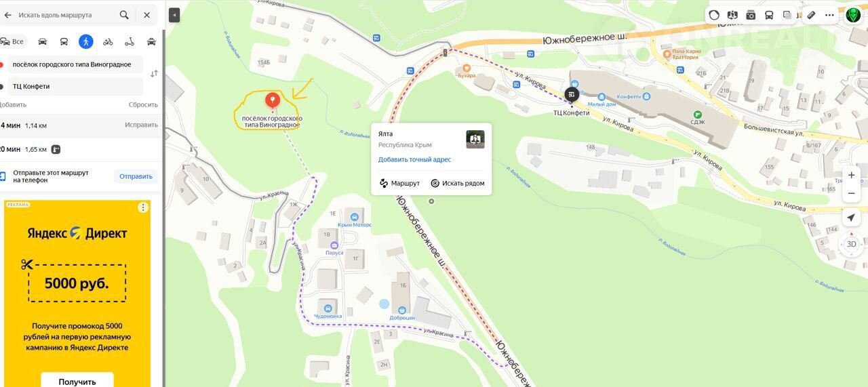Open the ruler distance measuring tool
The width and height of the screenshot is (868, 387).
click(811, 15)
